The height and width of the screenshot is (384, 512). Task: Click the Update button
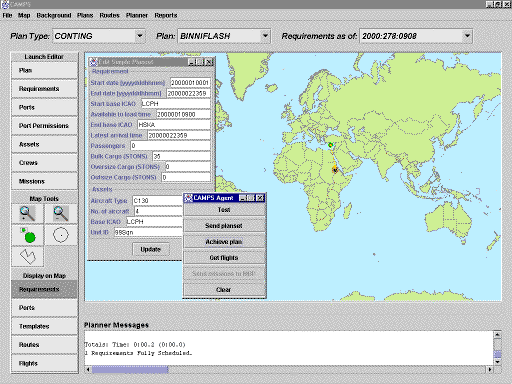pyautogui.click(x=151, y=249)
